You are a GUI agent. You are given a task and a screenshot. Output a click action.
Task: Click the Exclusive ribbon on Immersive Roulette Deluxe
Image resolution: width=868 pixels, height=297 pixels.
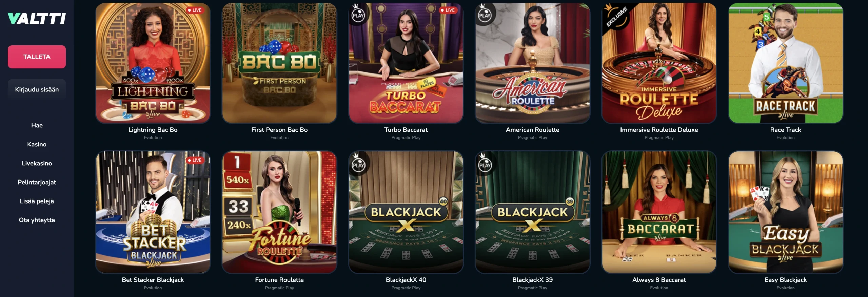tap(616, 16)
